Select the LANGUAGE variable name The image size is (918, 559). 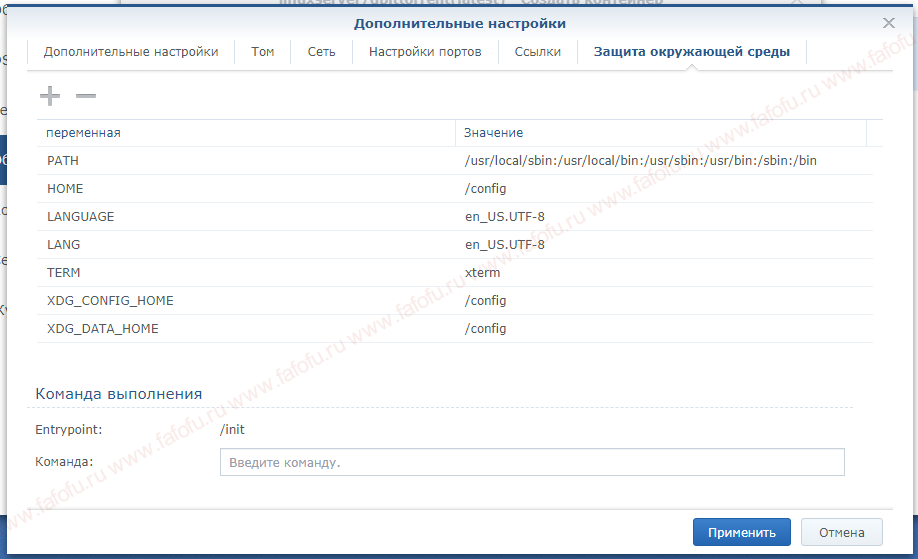pyautogui.click(x=81, y=217)
